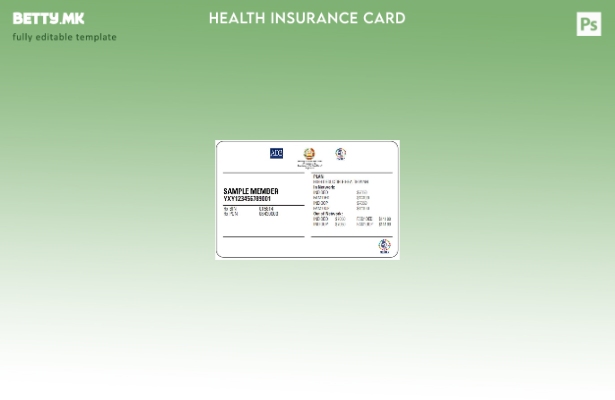Screen dimensions: 615x400
Task: Click the blue square logo on card
Action: pos(276,153)
